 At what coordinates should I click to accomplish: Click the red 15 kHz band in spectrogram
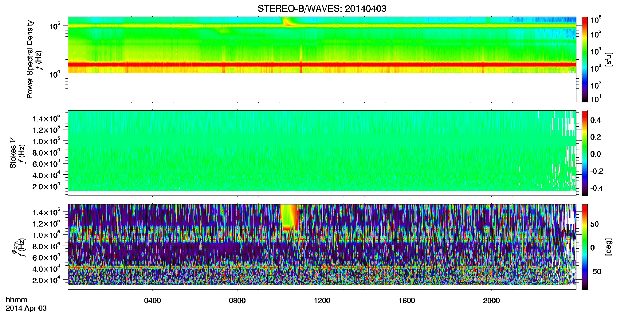click(x=322, y=65)
